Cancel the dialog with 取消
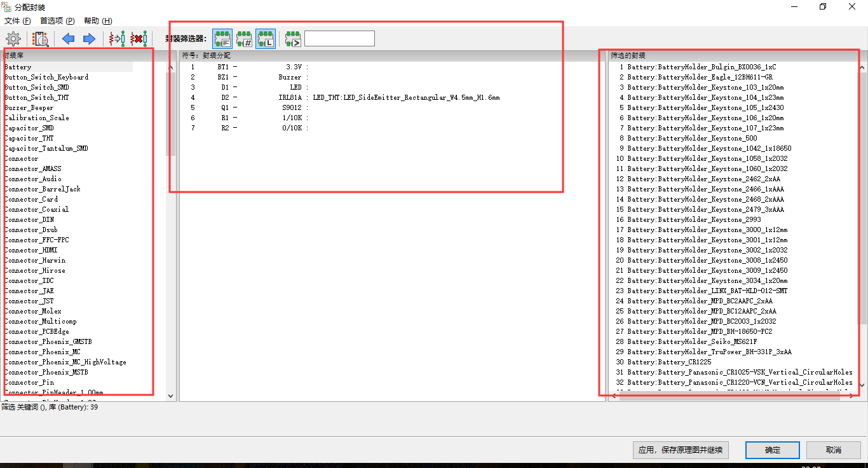The image size is (868, 468). [833, 450]
